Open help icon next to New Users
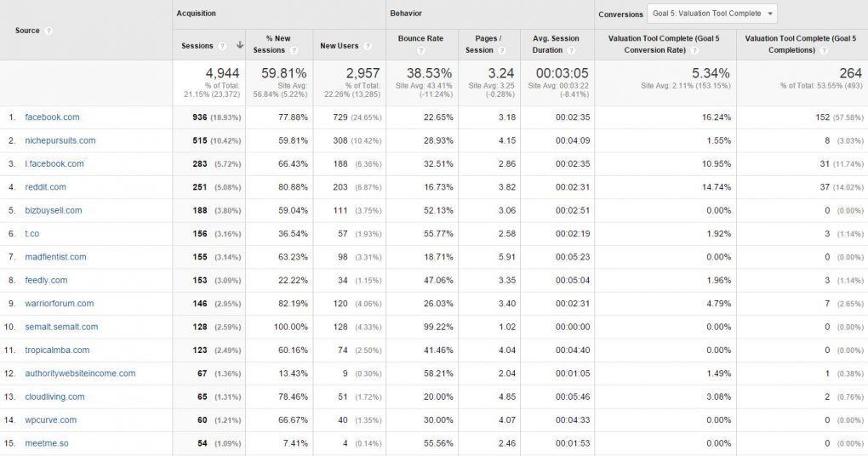868x456 pixels. [x=368, y=46]
